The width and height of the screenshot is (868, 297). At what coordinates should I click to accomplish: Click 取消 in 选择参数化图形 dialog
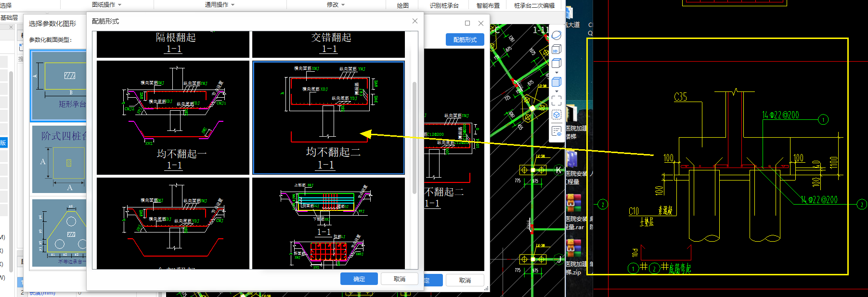pos(465,280)
